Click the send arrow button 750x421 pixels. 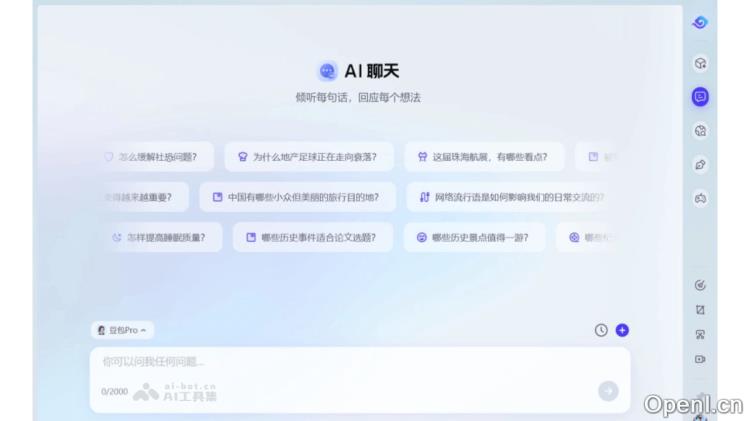point(608,391)
